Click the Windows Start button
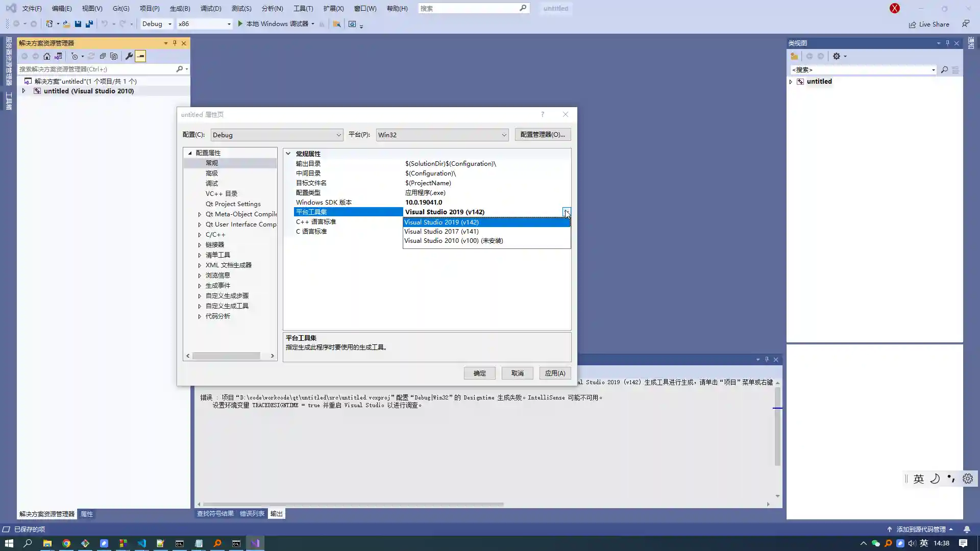Image resolution: width=980 pixels, height=551 pixels. [9, 543]
